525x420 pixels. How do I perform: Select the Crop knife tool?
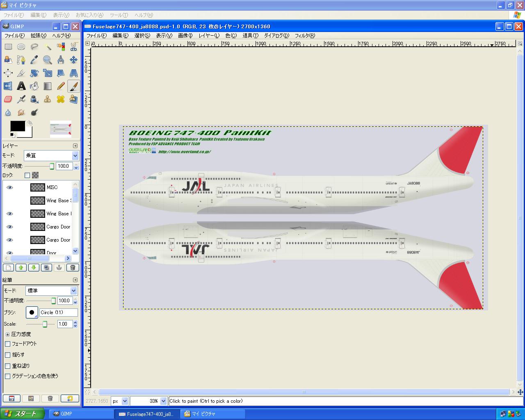(21, 73)
